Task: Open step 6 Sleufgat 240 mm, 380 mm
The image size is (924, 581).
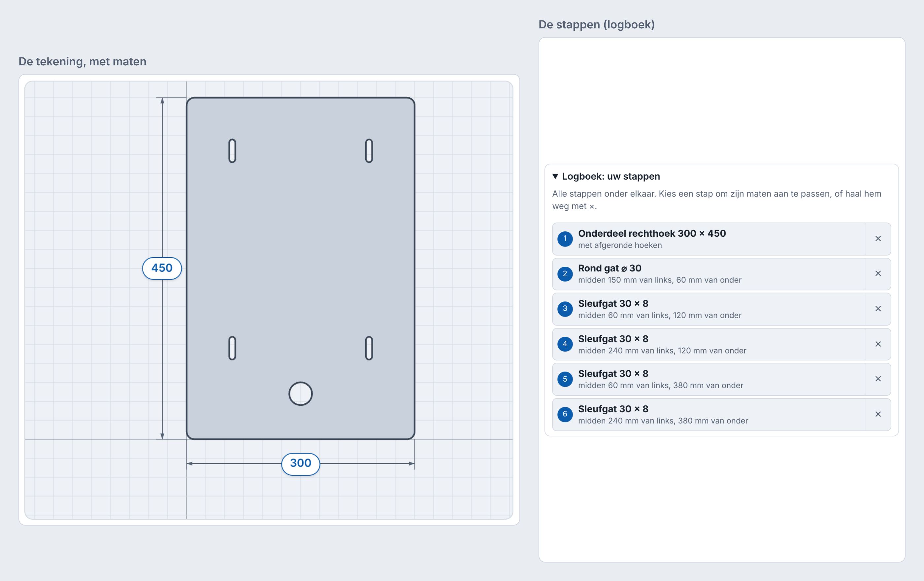Action: [709, 414]
